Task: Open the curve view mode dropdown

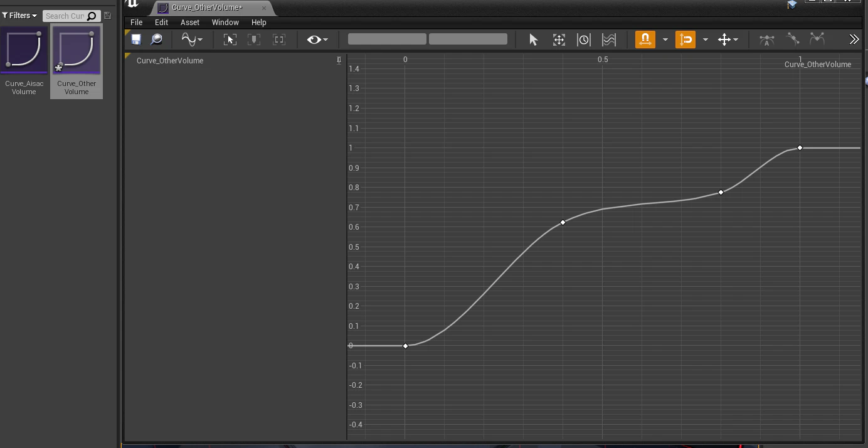Action: 191,40
